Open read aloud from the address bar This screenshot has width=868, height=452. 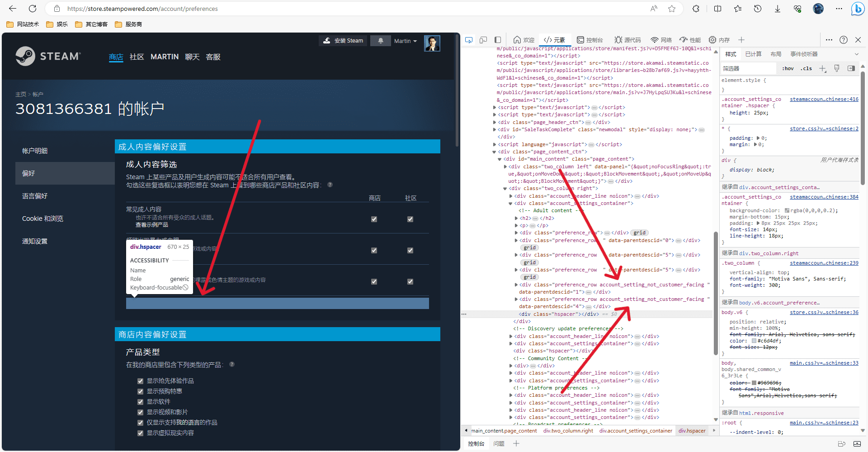click(x=654, y=9)
